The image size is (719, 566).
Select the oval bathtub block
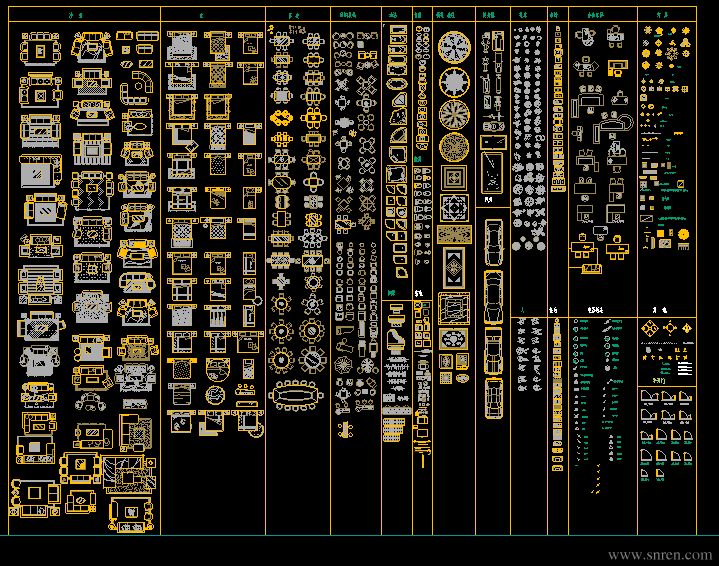[x=397, y=84]
